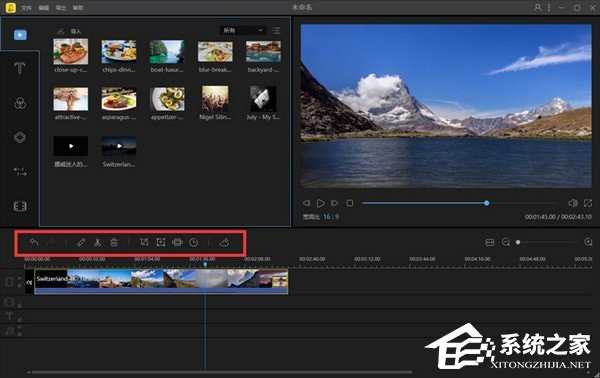Click the overlay track icon on timeline
The width and height of the screenshot is (600, 378).
coord(9,302)
